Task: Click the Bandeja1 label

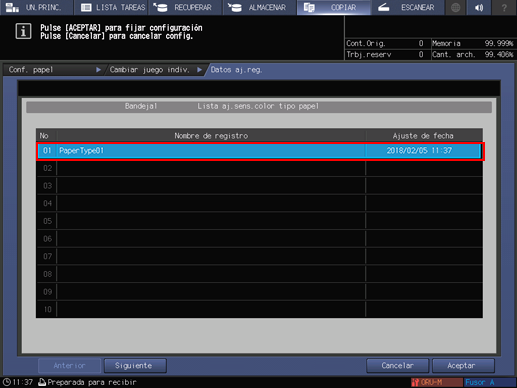Action: pos(141,106)
